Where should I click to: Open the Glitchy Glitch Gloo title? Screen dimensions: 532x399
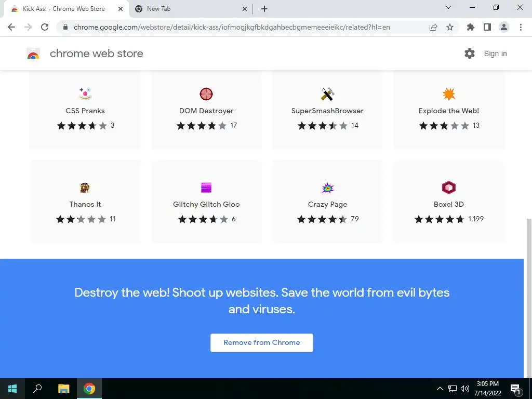point(206,204)
